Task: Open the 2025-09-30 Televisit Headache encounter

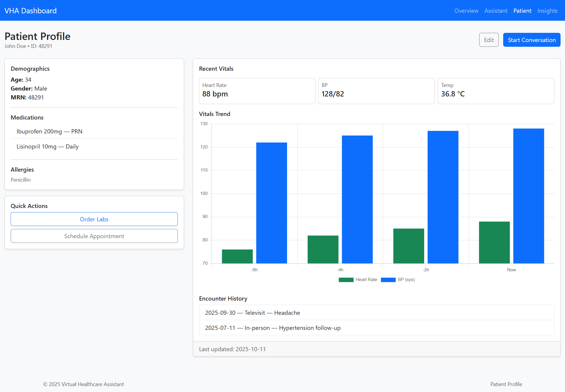Action: (253, 313)
